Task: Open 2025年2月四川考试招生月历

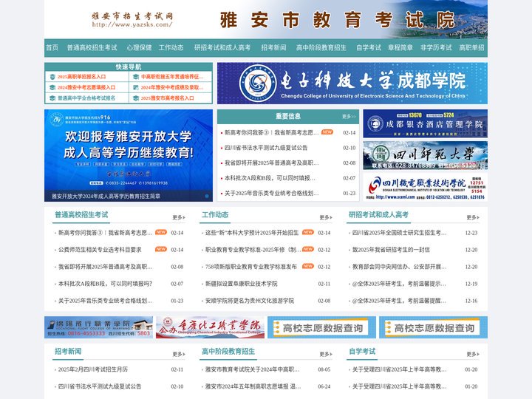Action: 93,369
